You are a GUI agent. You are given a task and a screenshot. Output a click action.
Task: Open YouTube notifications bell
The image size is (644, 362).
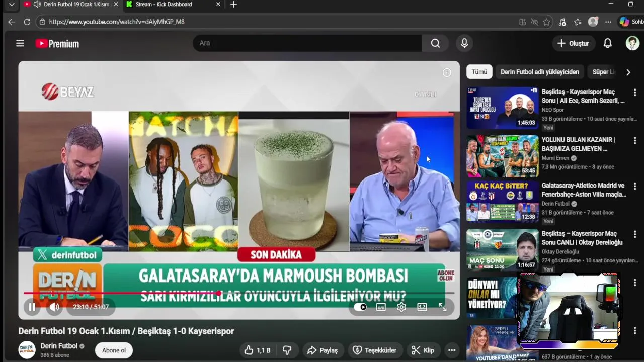(x=607, y=43)
